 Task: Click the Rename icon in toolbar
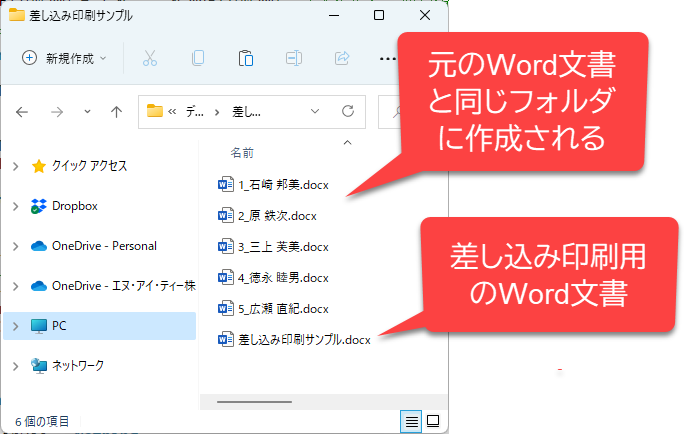coord(294,58)
